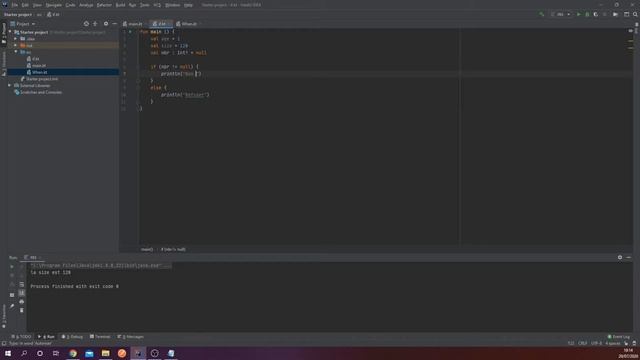640x360 pixels.
Task: Open Project Structure icon in top toolbar
Action: [627, 14]
